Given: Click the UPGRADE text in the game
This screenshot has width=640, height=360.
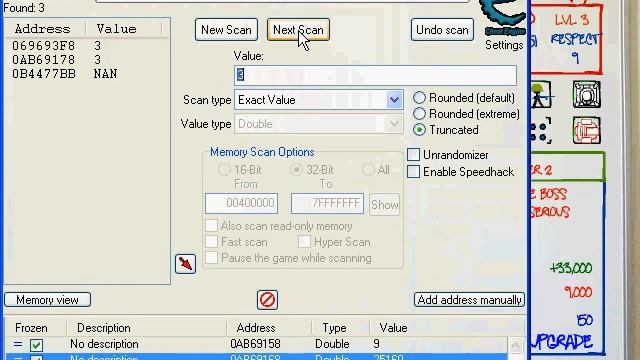Looking at the screenshot, I should click(562, 342).
